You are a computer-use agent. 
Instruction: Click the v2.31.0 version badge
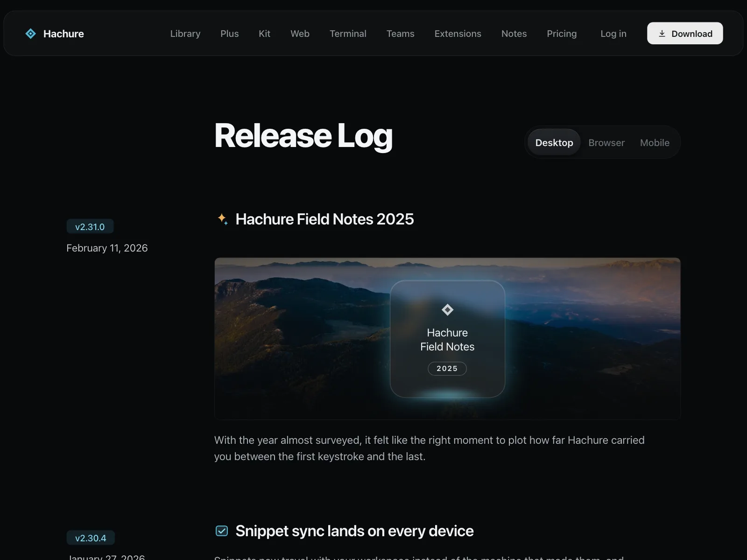click(x=90, y=227)
